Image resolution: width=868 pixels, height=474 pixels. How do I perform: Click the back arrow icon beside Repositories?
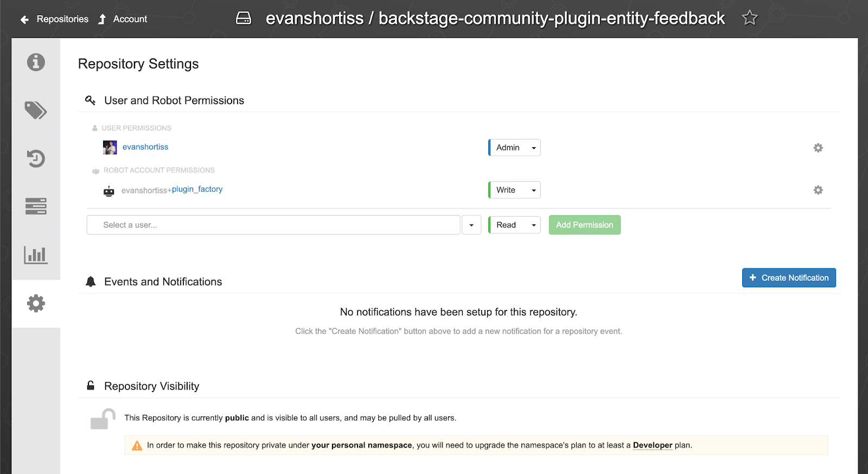(24, 20)
